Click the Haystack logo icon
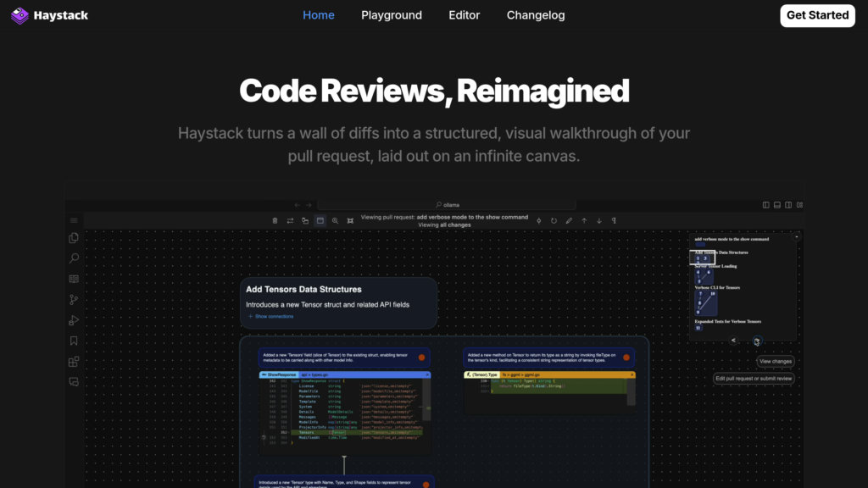This screenshot has height=488, width=868. coord(19,15)
